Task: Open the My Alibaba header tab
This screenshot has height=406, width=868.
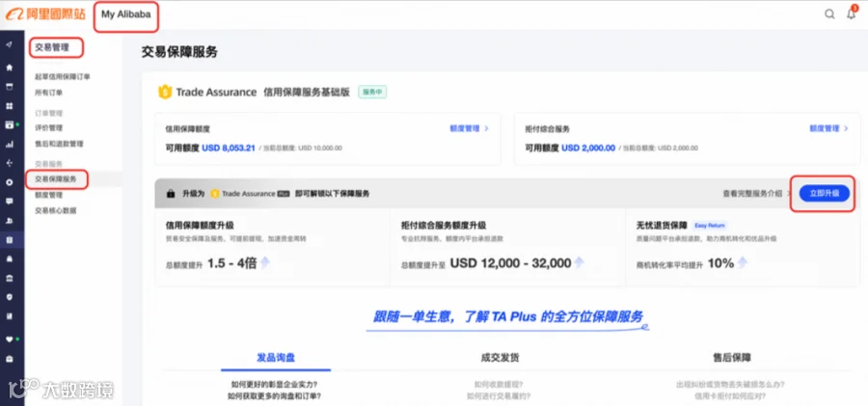Action: click(126, 15)
